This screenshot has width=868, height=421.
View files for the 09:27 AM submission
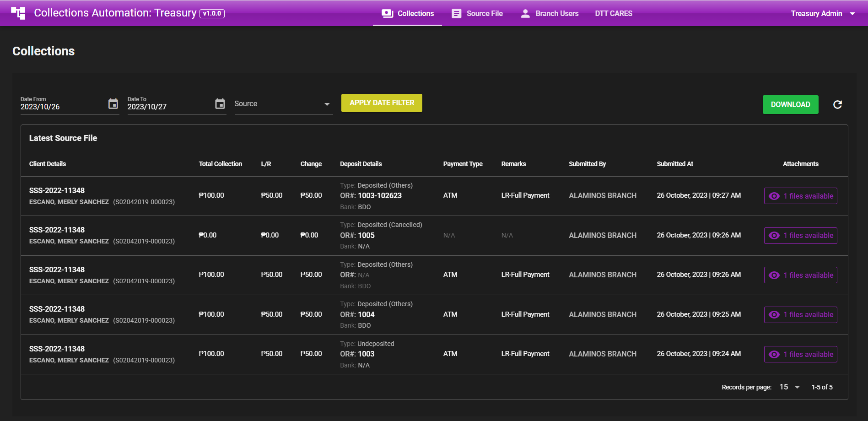[x=800, y=196]
